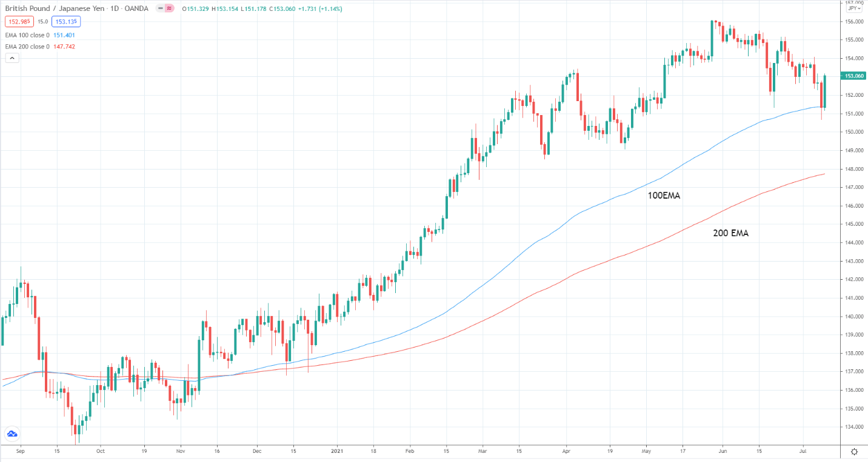Image resolution: width=868 pixels, height=462 pixels.
Task: Select the EMA 100 close 0 legend
Action: pos(28,35)
